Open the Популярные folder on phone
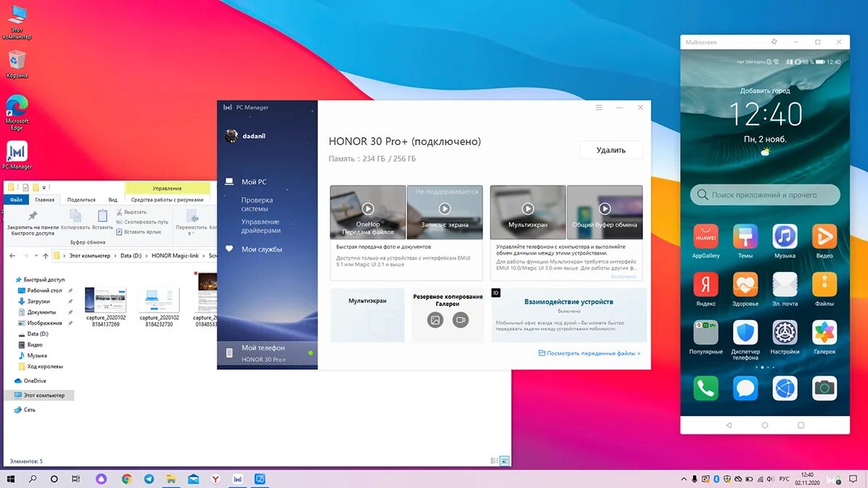The height and width of the screenshot is (488, 868). tap(706, 333)
